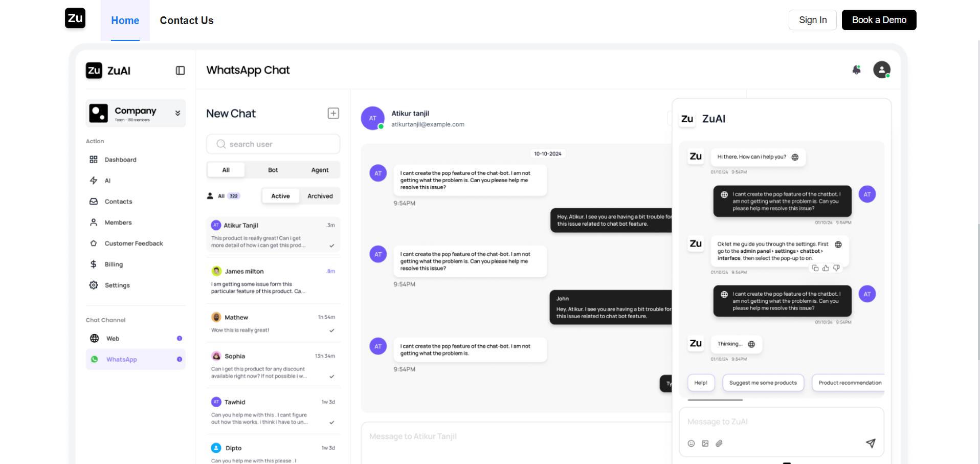
Task: Click the attach file paperclip icon
Action: [x=719, y=444]
